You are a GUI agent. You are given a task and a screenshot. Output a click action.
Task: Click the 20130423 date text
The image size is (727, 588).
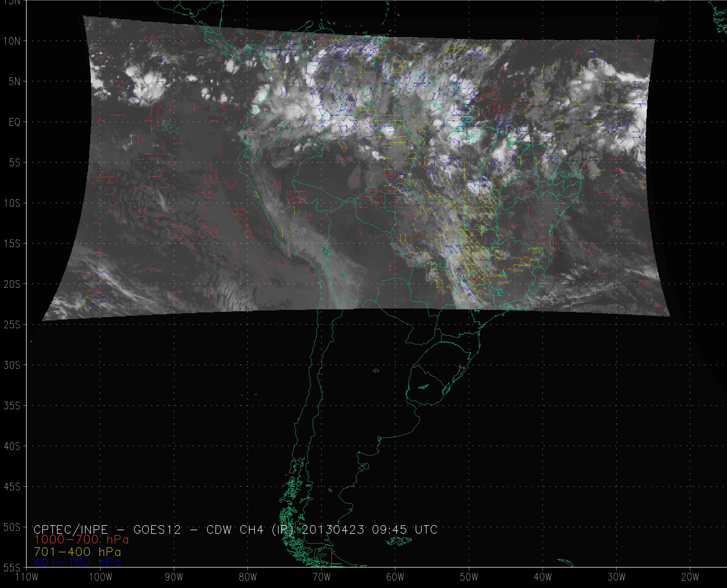pos(333,529)
